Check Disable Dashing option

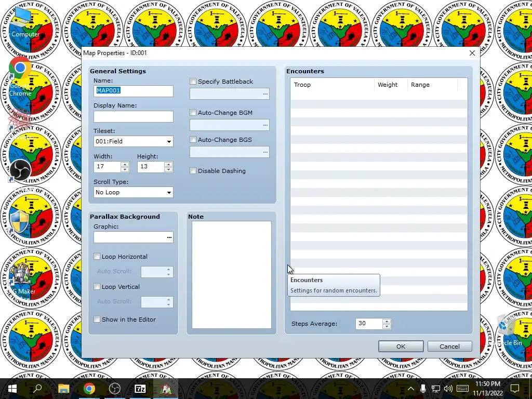(x=193, y=170)
